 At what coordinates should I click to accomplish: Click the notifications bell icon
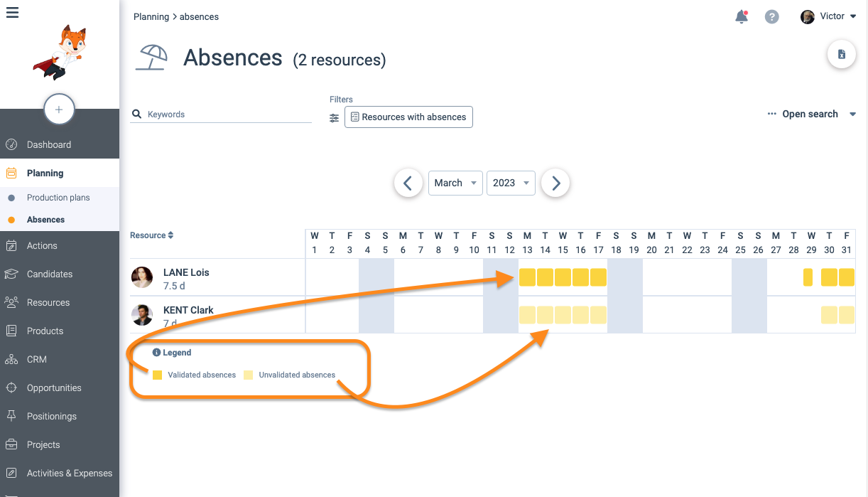tap(742, 16)
